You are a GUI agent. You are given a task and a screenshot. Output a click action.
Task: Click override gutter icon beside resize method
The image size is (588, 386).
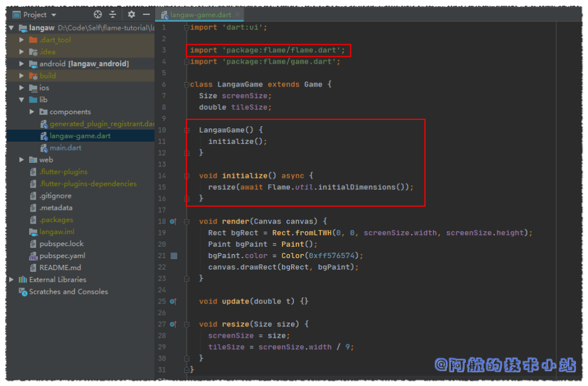[x=173, y=324]
